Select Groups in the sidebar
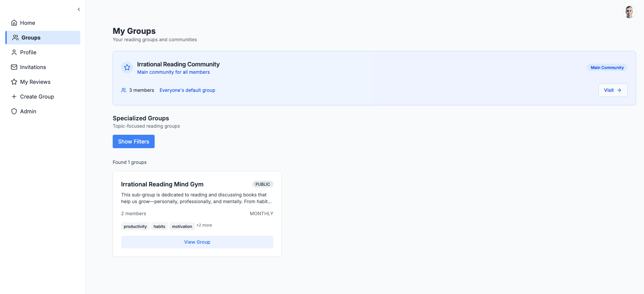Image resolution: width=644 pixels, height=294 pixels. pyautogui.click(x=43, y=38)
